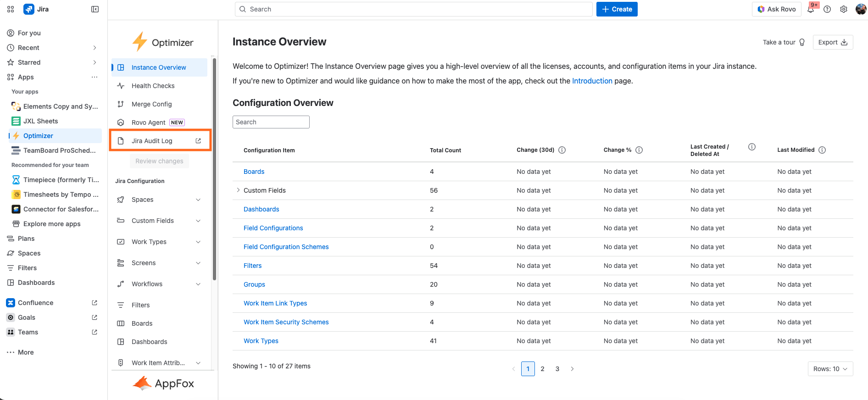This screenshot has width=868, height=400.
Task: Click the Apps more options ellipsis
Action: coord(95,77)
